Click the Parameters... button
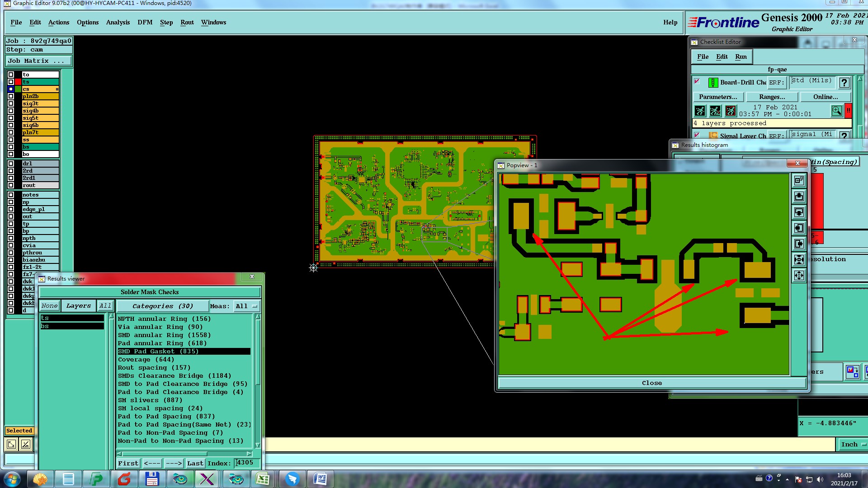868x488 pixels. click(x=717, y=97)
